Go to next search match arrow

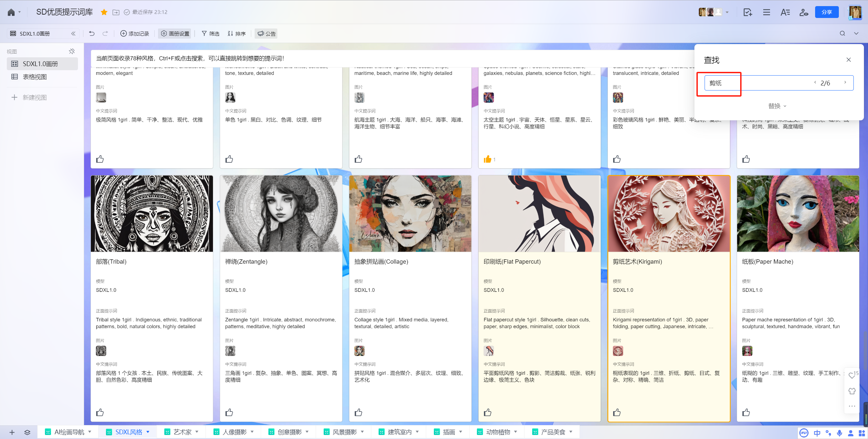tap(845, 83)
